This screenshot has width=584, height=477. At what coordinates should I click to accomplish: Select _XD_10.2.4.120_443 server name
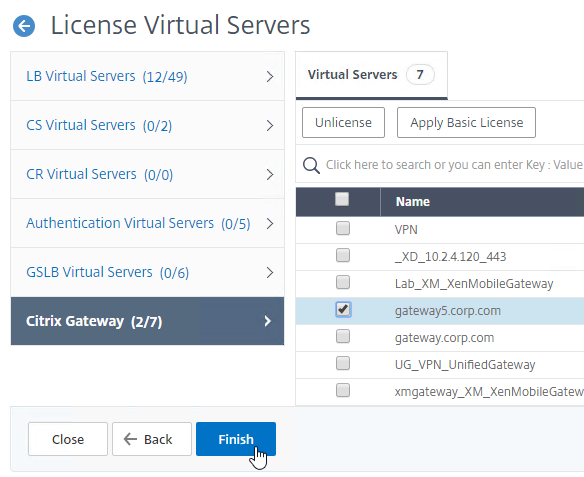(450, 257)
